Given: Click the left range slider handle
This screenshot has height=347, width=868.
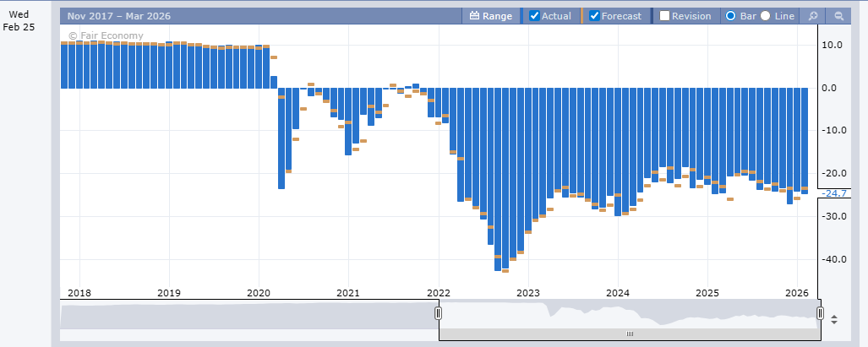Looking at the screenshot, I should [438, 313].
